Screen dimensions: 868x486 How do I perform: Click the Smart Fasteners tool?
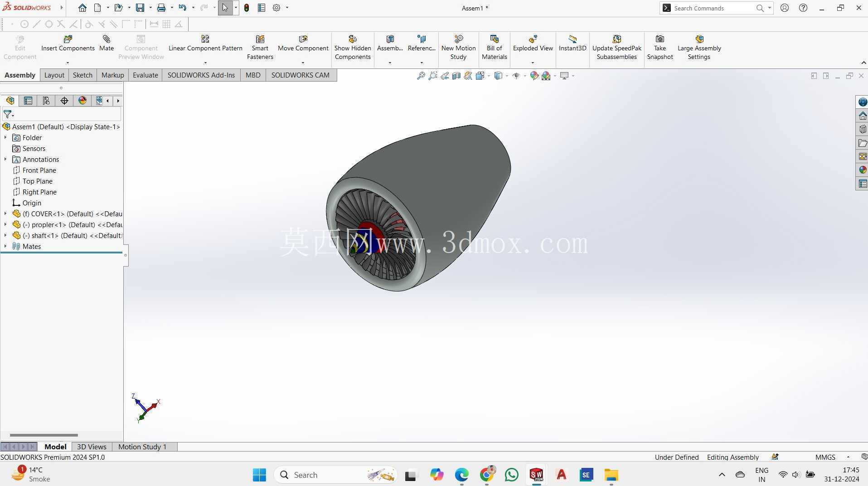(260, 48)
